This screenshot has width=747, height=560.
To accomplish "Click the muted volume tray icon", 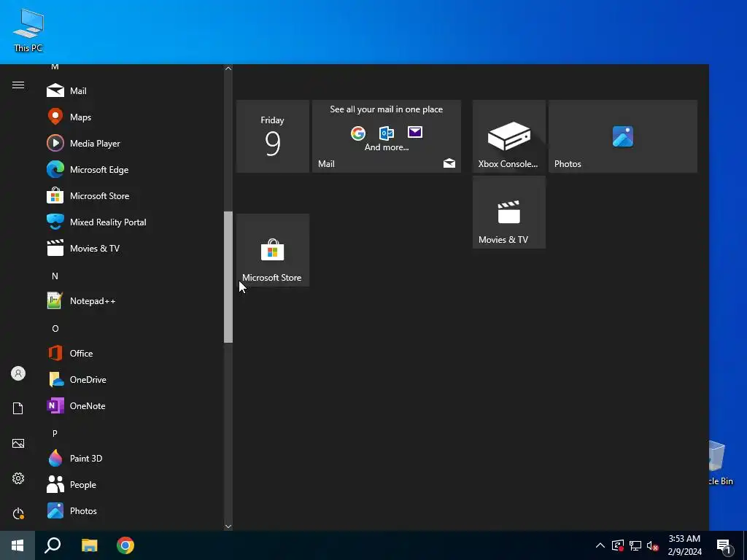I will [653, 545].
